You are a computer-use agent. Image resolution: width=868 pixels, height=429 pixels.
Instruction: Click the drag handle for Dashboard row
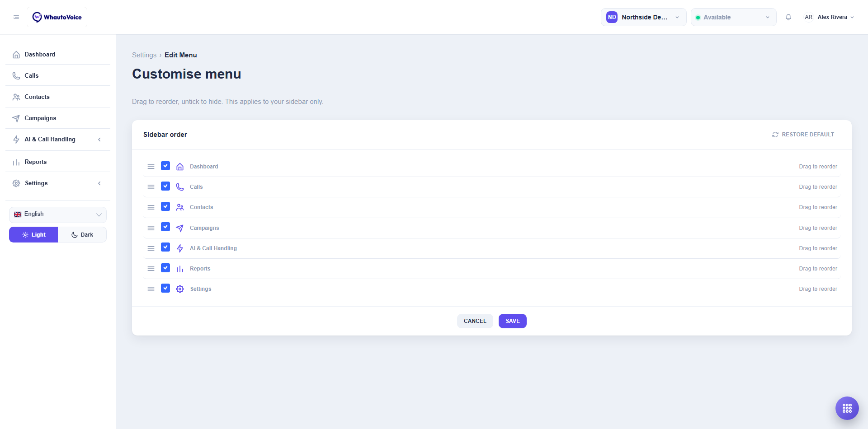pos(151,167)
